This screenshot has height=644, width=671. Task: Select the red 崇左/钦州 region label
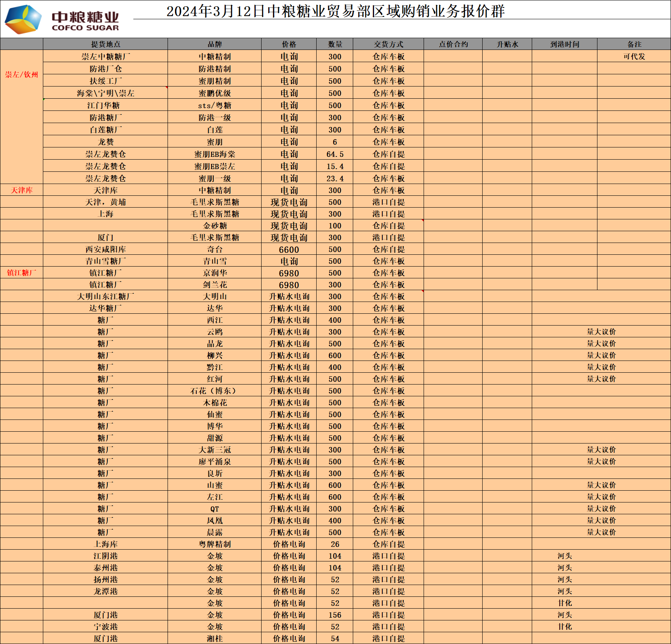click(x=22, y=75)
